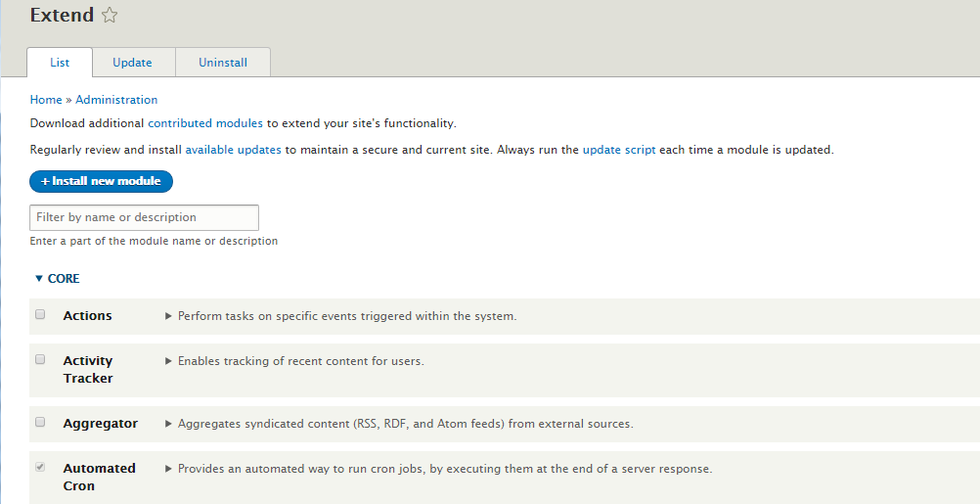
Task: Expand the Actions module description details
Action: [340, 316]
